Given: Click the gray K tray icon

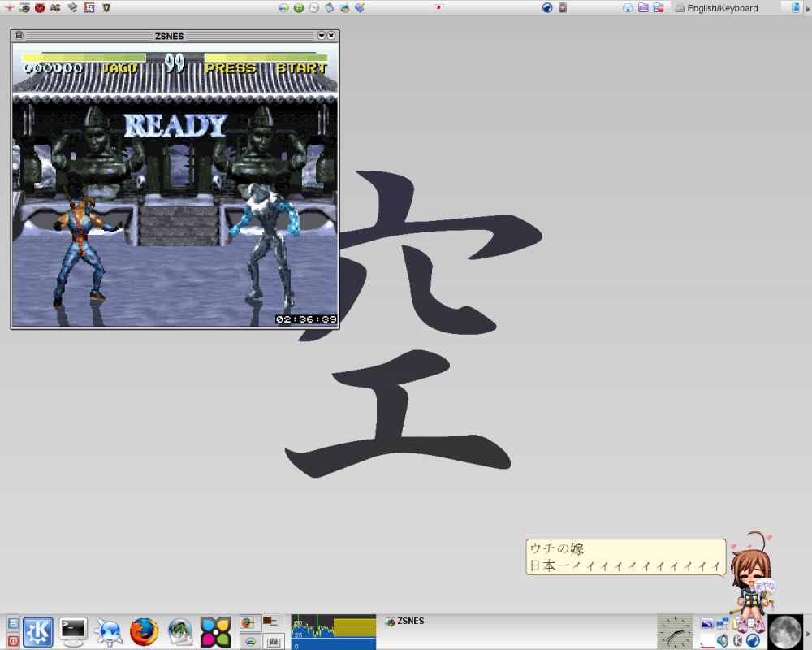Looking at the screenshot, I should click(x=738, y=641).
